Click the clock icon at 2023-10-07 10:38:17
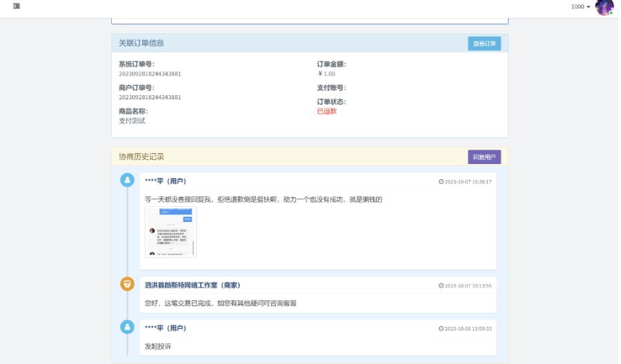This screenshot has height=364, width=621. tap(441, 182)
